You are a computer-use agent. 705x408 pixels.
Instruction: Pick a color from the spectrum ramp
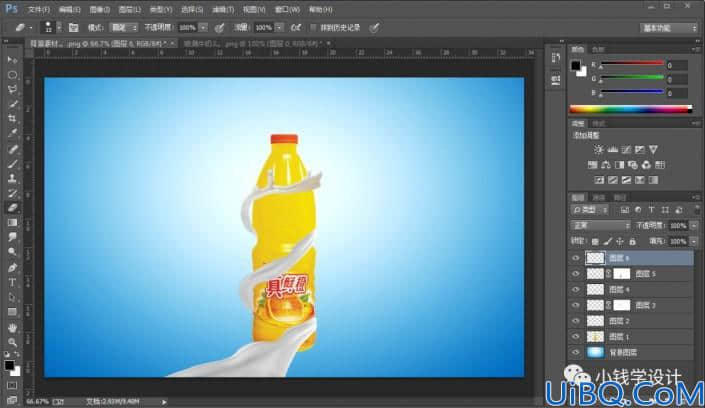[630, 109]
